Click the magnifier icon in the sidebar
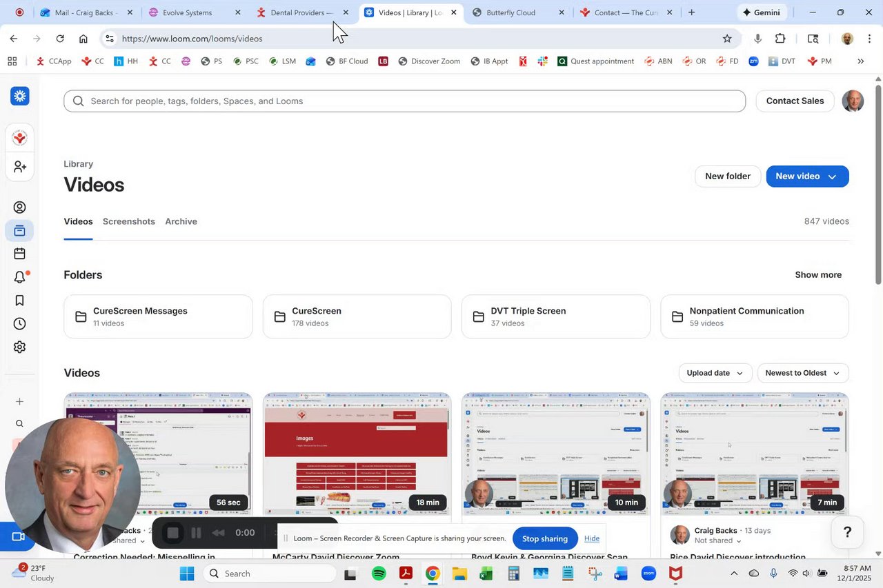Viewport: 883px width, 588px height. click(x=19, y=424)
